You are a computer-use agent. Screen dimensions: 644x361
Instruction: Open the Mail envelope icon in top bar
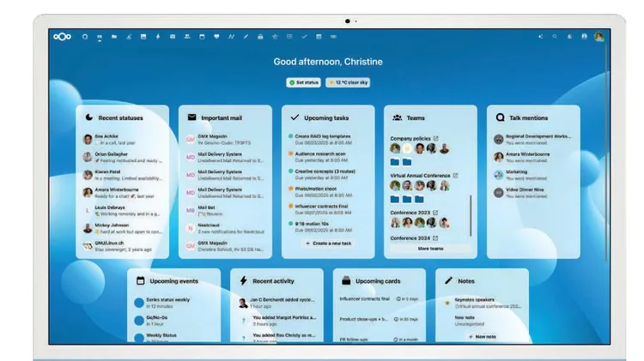pyautogui.click(x=173, y=37)
